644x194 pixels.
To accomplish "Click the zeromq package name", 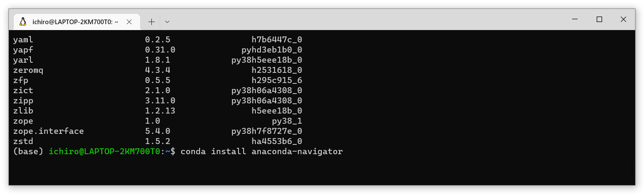I will [x=28, y=70].
